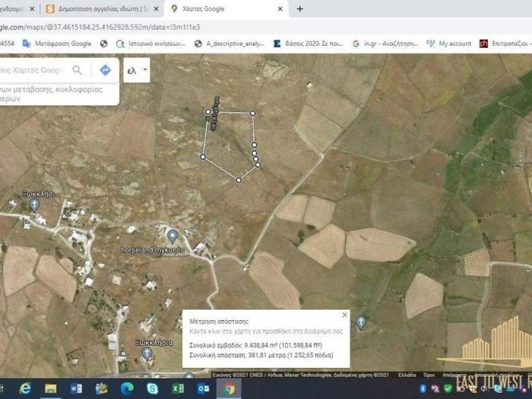Click the Ελλάδα link in map footer
The image size is (532, 399).
click(x=407, y=375)
